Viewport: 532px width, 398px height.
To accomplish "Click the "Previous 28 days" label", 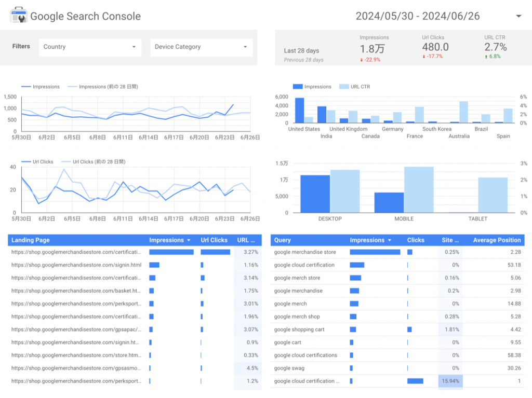I will 303,60.
